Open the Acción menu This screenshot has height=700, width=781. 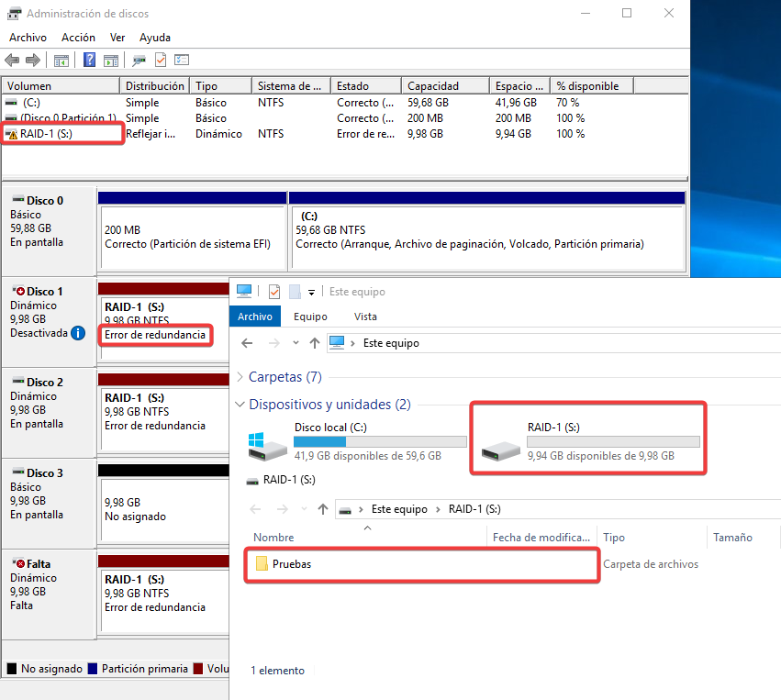coord(78,38)
